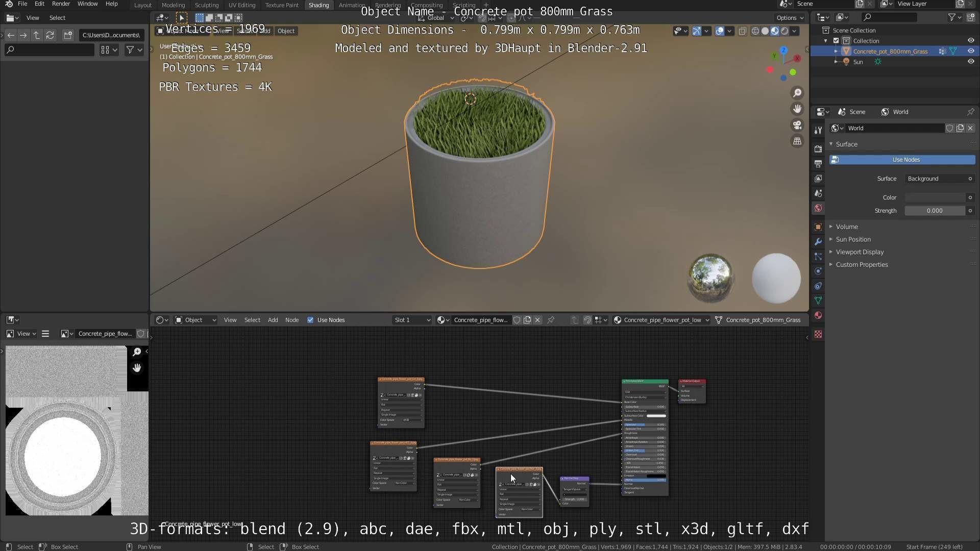The width and height of the screenshot is (980, 551).
Task: Open the viewport Options dropdown
Action: (x=790, y=18)
